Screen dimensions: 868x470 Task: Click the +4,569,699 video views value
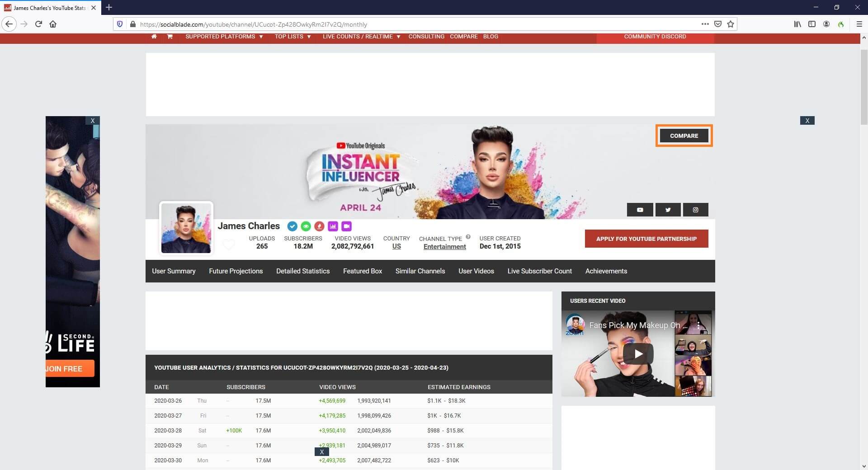click(332, 401)
